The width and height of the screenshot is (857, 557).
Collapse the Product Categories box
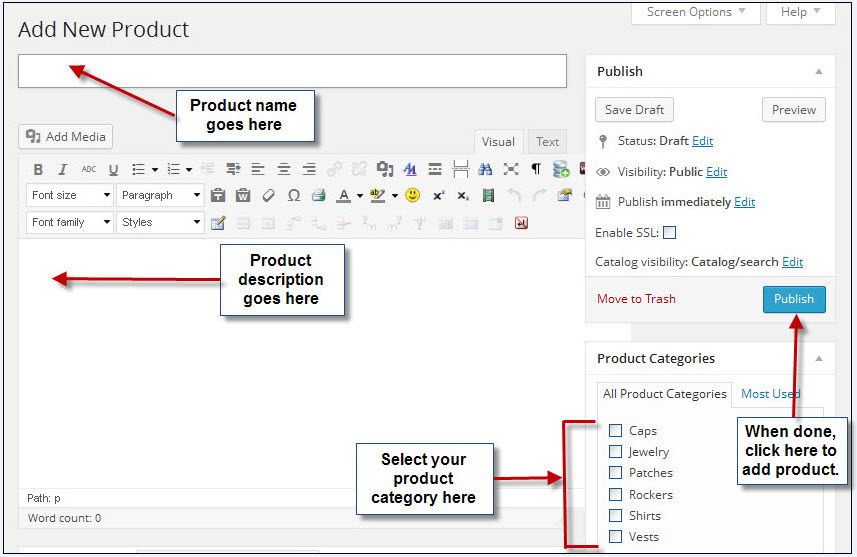tap(819, 359)
